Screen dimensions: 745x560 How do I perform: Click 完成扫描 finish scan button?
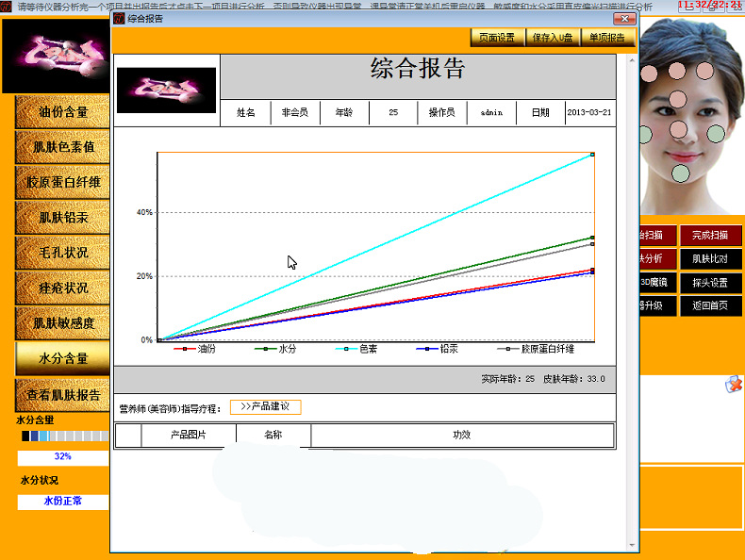[710, 235]
